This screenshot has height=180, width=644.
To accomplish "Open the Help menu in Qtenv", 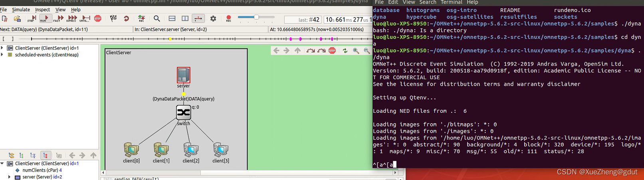I will point(75,10).
